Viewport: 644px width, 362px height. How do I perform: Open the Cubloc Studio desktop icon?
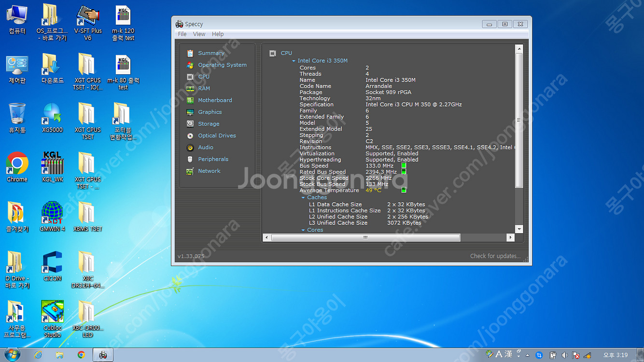[52, 319]
